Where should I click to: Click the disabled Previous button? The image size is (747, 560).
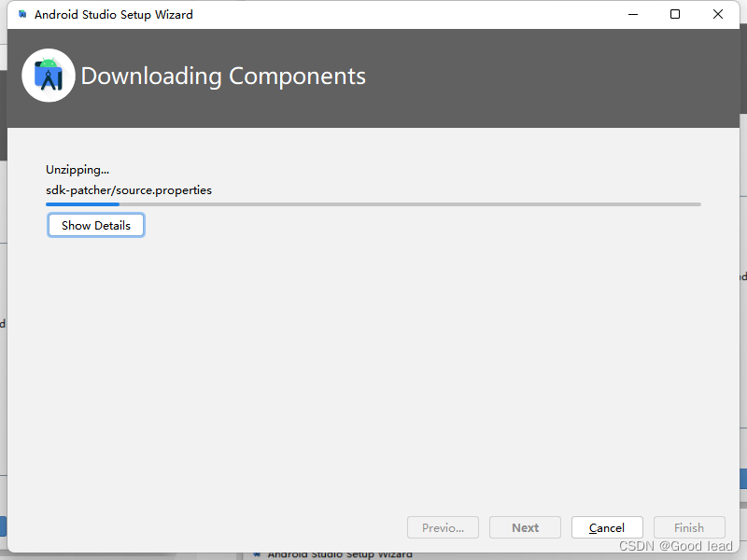click(443, 527)
